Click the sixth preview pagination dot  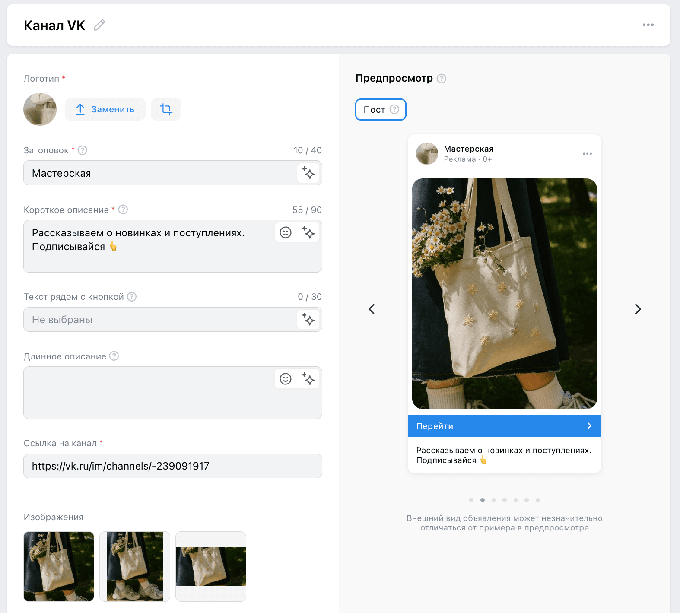coord(527,500)
